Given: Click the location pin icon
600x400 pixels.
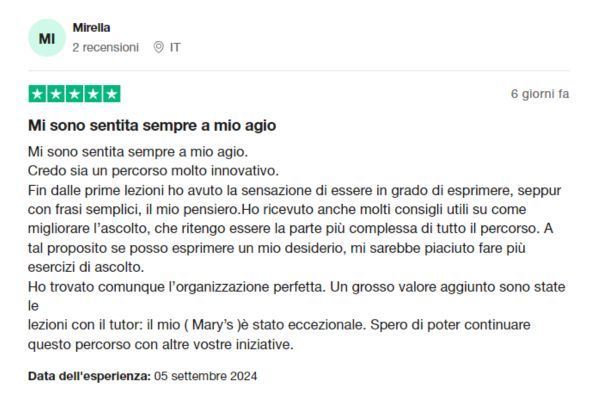Looking at the screenshot, I should coord(158,47).
